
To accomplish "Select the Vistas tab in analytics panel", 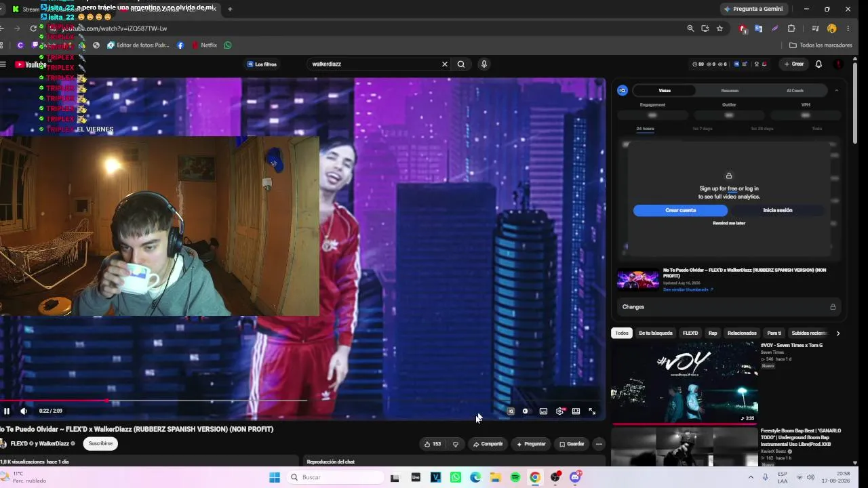I will click(665, 90).
